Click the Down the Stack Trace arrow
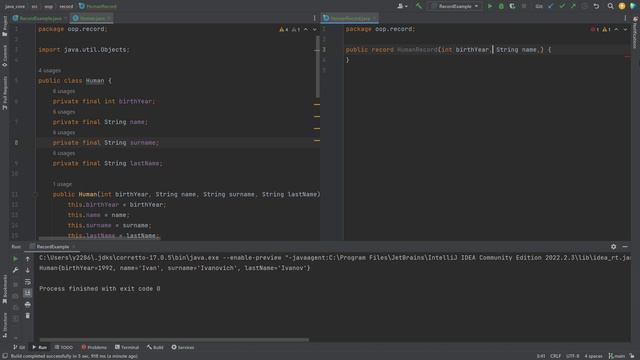 coord(27,270)
